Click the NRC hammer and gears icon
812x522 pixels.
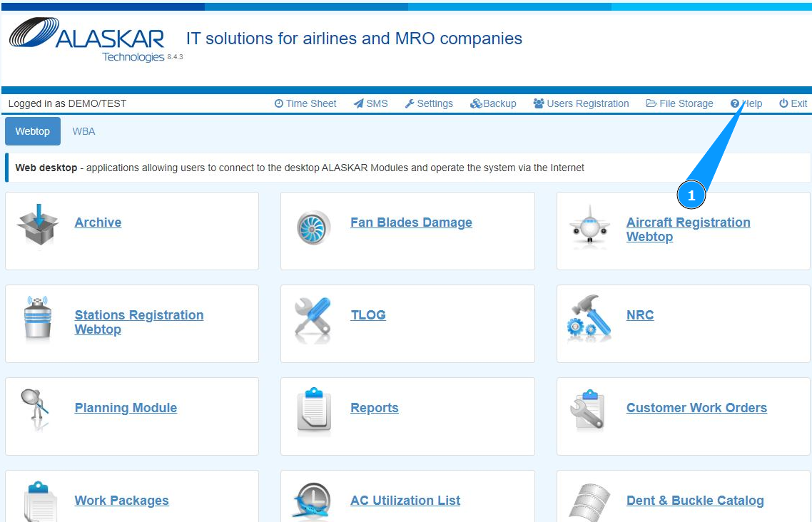589,317
